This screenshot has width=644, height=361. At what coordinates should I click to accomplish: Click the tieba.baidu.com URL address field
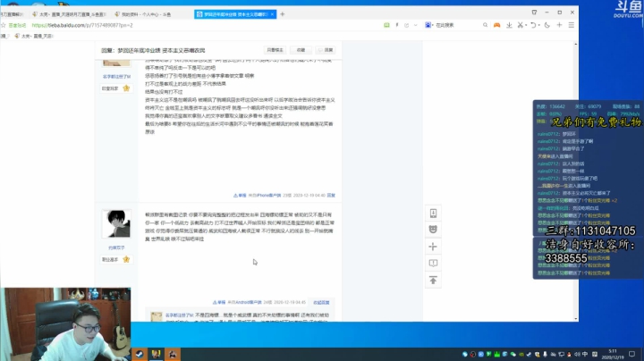coord(82,25)
